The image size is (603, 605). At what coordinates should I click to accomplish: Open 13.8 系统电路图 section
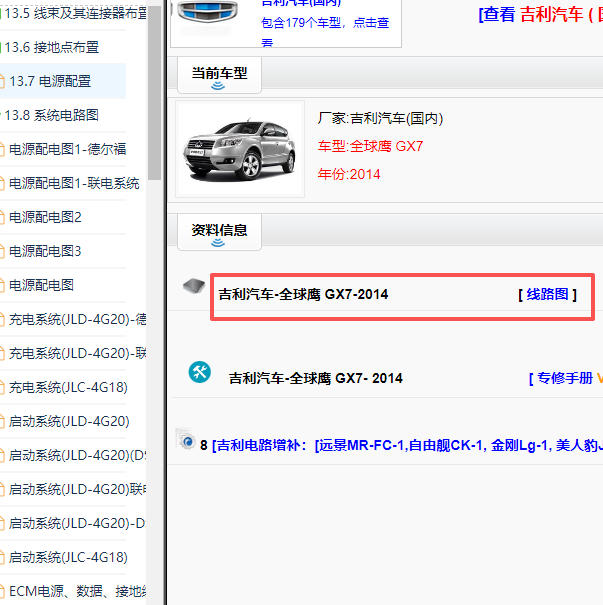[x=52, y=115]
